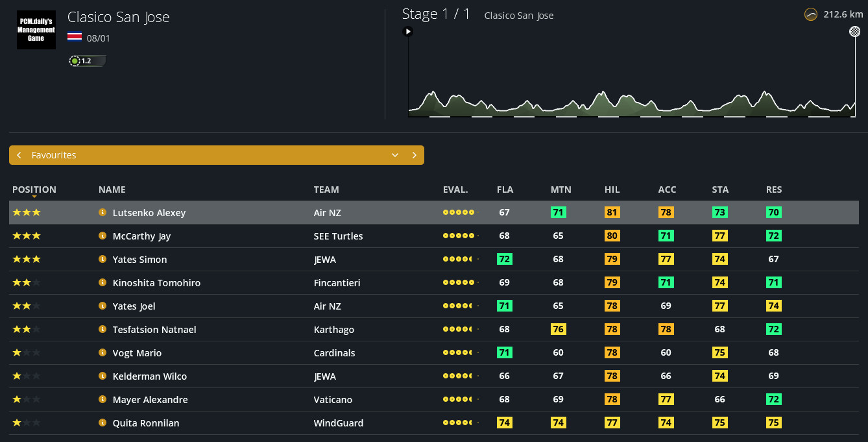Click the stage elevation profile graph
868x442 pixels.
[632, 103]
